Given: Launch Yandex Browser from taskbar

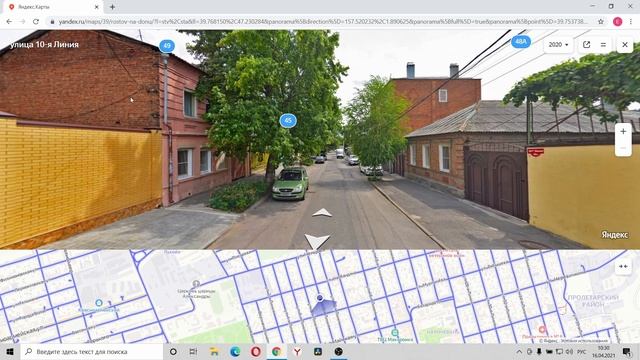Looking at the screenshot, I should point(297,351).
